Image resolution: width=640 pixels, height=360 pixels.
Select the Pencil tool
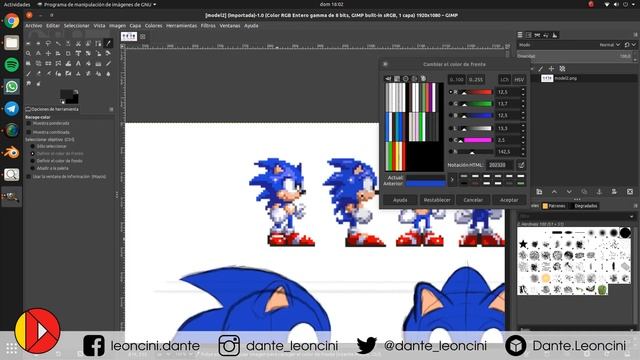pyautogui.click(x=108, y=63)
